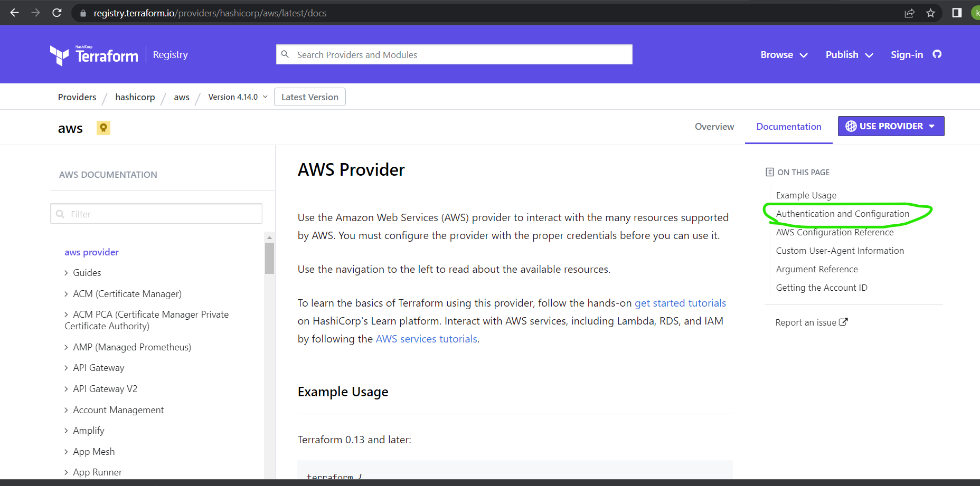Click the Latest Version button
Screen dimensions: 980x486
(x=309, y=97)
